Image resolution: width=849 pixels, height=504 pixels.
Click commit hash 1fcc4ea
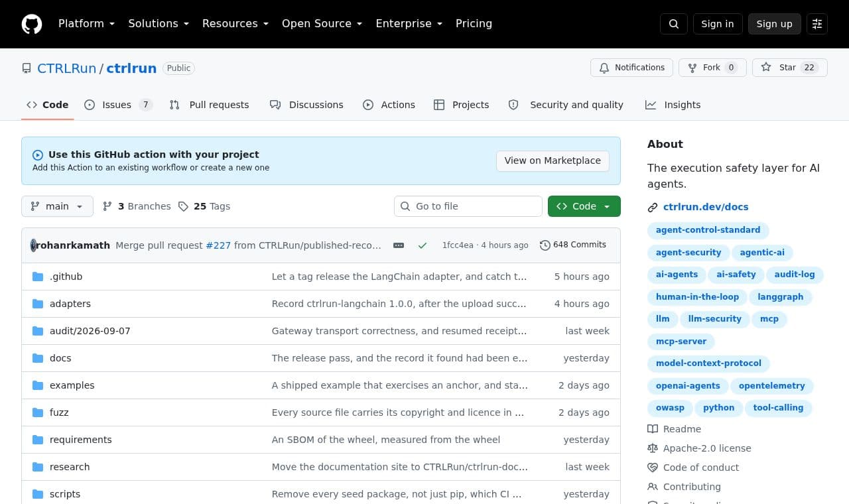tap(458, 245)
